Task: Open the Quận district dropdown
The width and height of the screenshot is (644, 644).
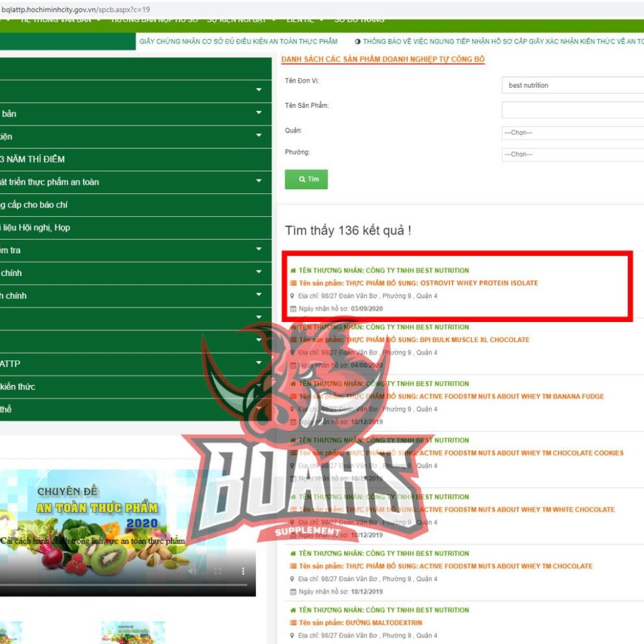Action: click(572, 133)
